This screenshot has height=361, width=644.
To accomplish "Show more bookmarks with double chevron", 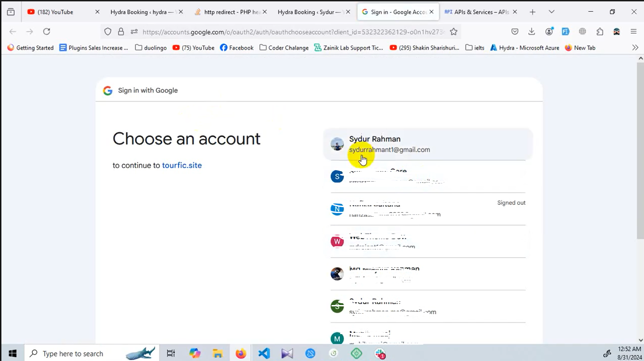I will point(635,47).
